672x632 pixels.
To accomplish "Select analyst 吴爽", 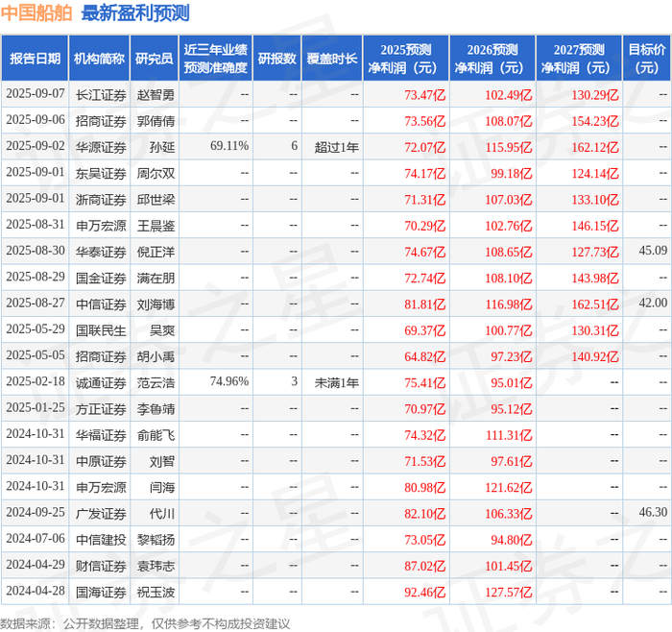I will (162, 330).
